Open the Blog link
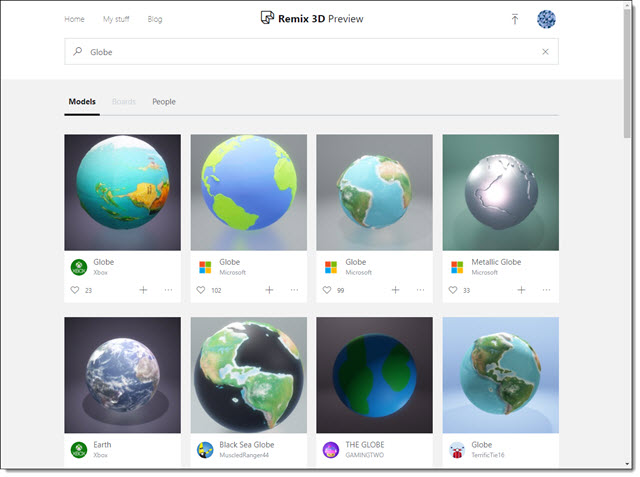Image resolution: width=640 pixels, height=477 pixels. (155, 19)
